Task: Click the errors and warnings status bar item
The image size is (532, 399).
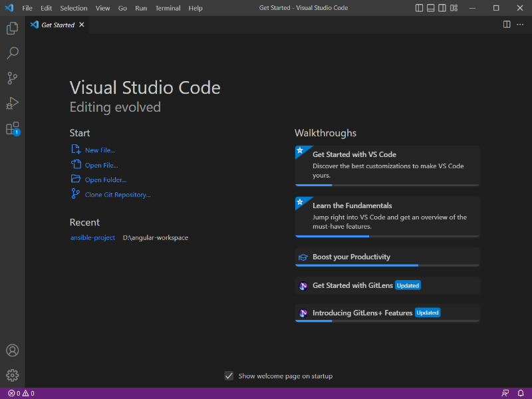Action: pyautogui.click(x=20, y=392)
